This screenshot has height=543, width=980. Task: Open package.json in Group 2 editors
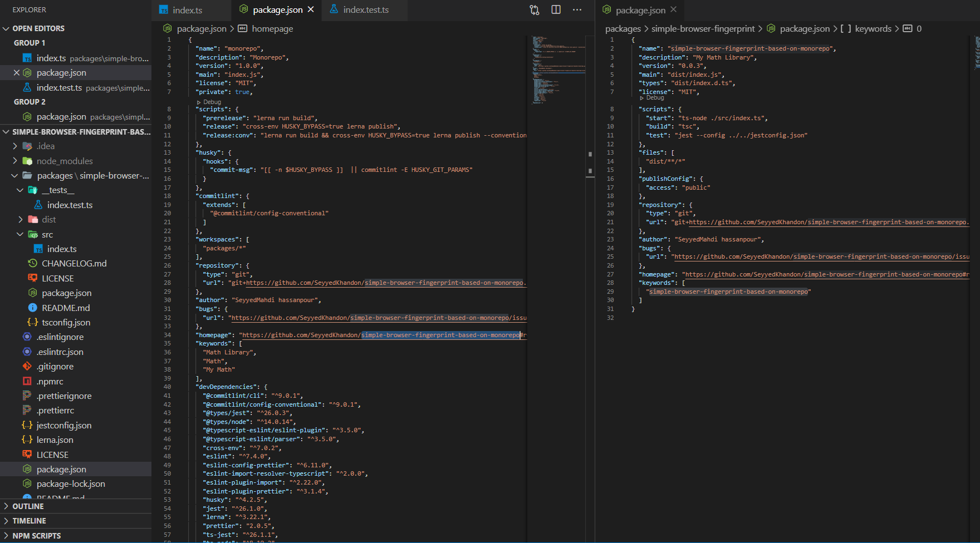76,117
